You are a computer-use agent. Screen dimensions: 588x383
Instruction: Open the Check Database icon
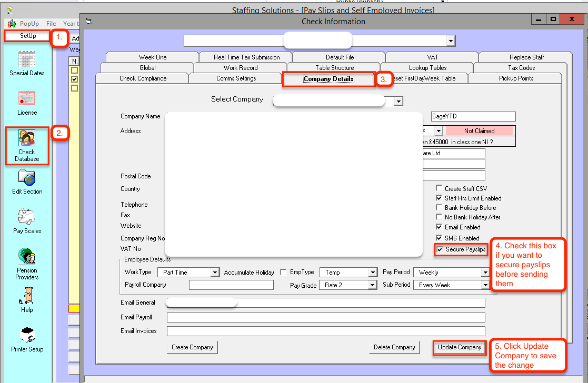coord(27,138)
